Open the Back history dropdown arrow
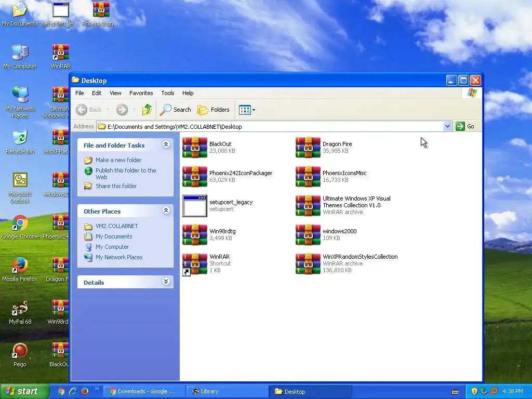The height and width of the screenshot is (399, 532). pyautogui.click(x=108, y=110)
